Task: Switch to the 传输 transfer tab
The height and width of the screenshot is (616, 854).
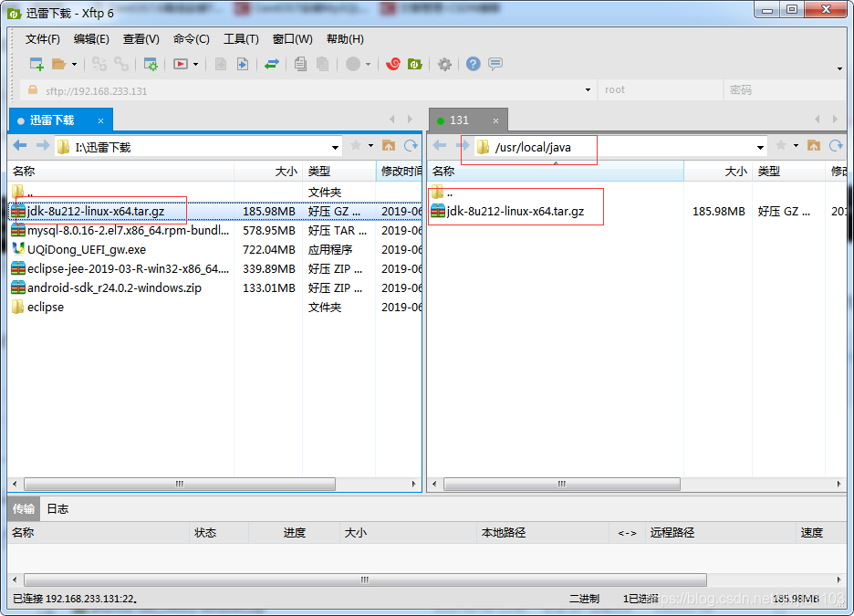Action: (24, 508)
